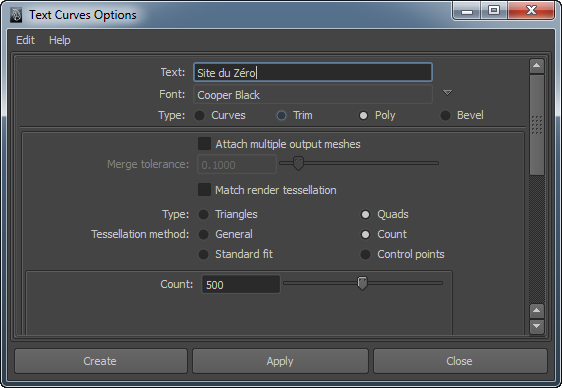Image resolution: width=562 pixels, height=388 pixels.
Task: Choose Triangles polygon type
Action: point(203,215)
